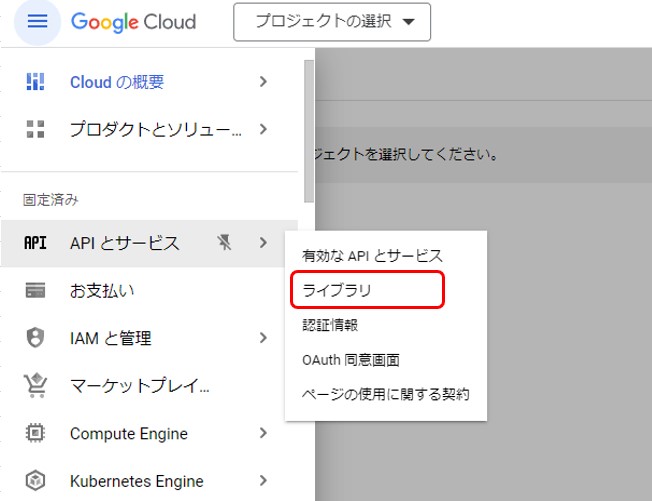652x501 pixels.
Task: Click the お支払い credit card icon
Action: coord(35,290)
